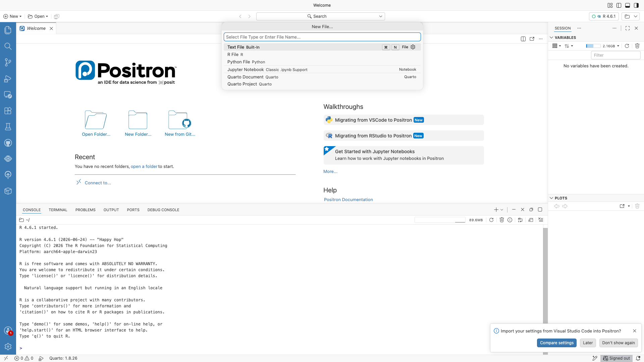The height and width of the screenshot is (362, 644).
Task: Open the Explorer view in activity bar
Action: [8, 30]
